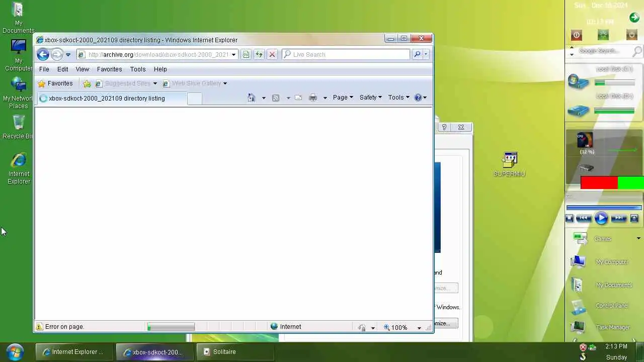Open the recent pages dropdown arrow
644x362 pixels.
68,55
